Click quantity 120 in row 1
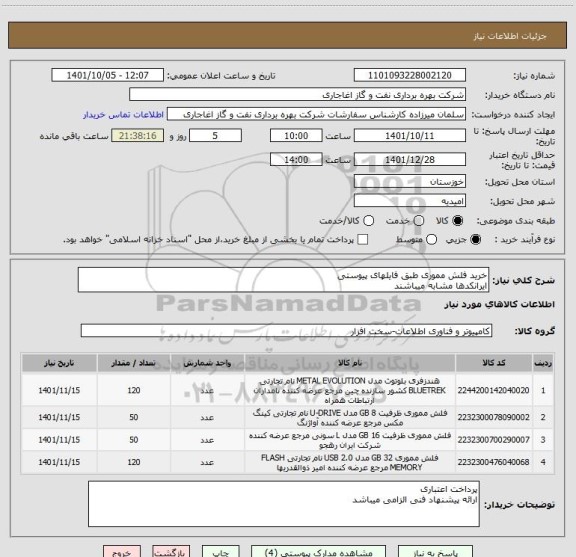 (134, 390)
